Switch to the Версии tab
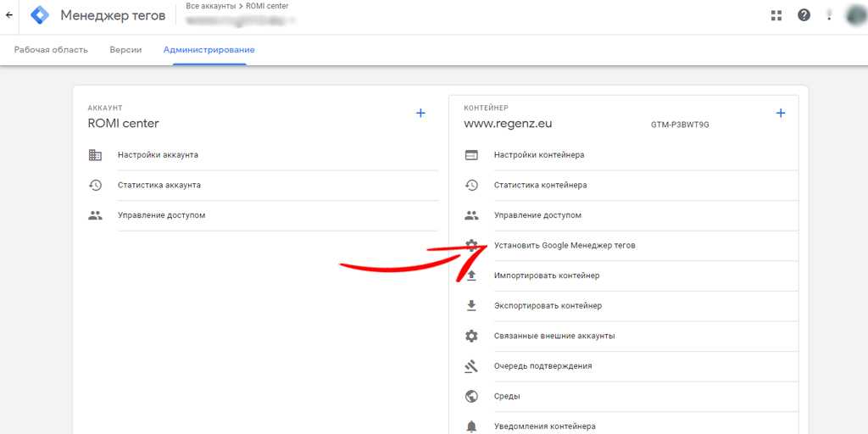Viewport: 868px width, 434px height. 125,50
